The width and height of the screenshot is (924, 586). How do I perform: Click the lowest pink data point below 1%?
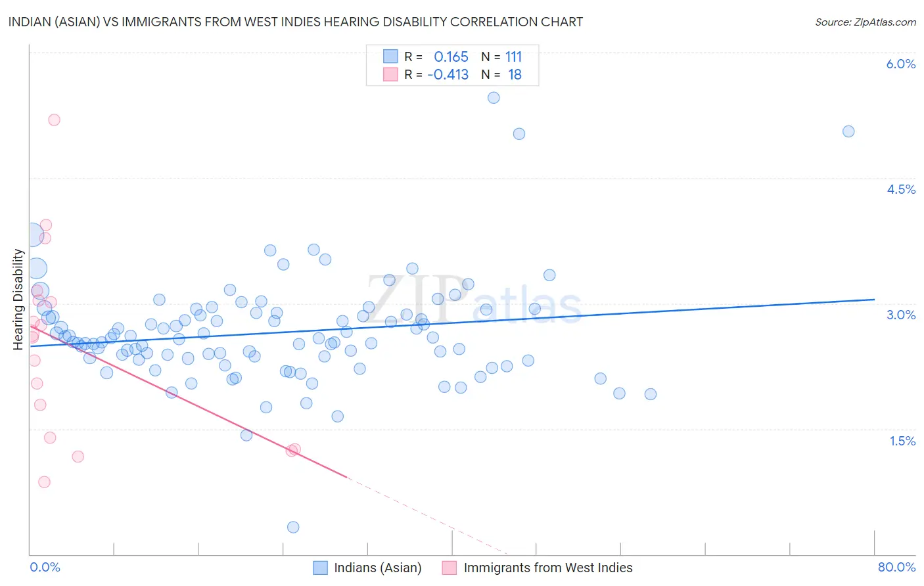coord(44,482)
